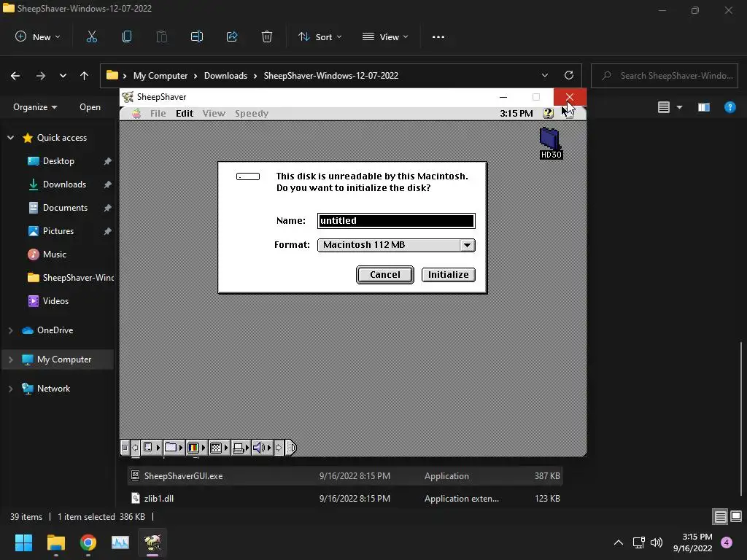Click the Control Strip right scroll arrow

click(279, 448)
